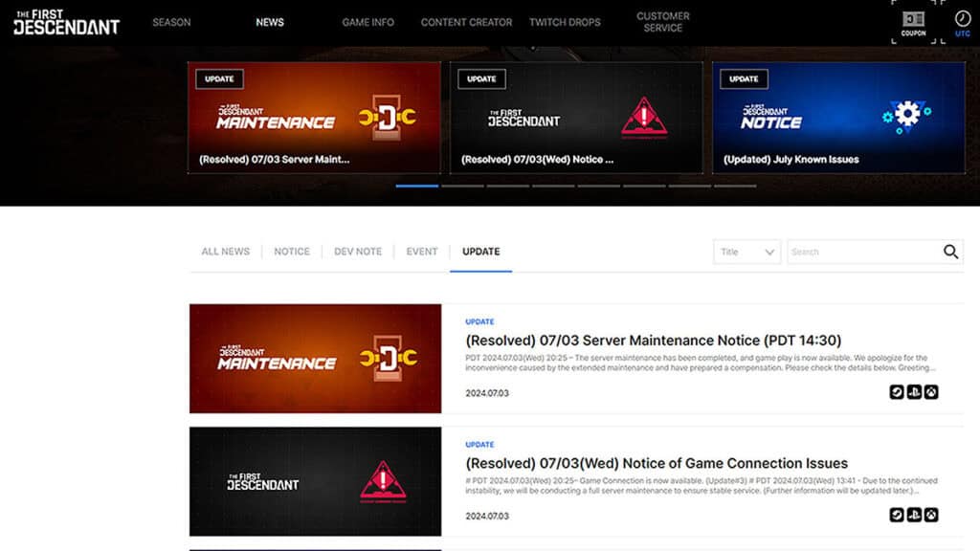The image size is (980, 551).
Task: Select the ALL NEWS tab
Action: 225,251
